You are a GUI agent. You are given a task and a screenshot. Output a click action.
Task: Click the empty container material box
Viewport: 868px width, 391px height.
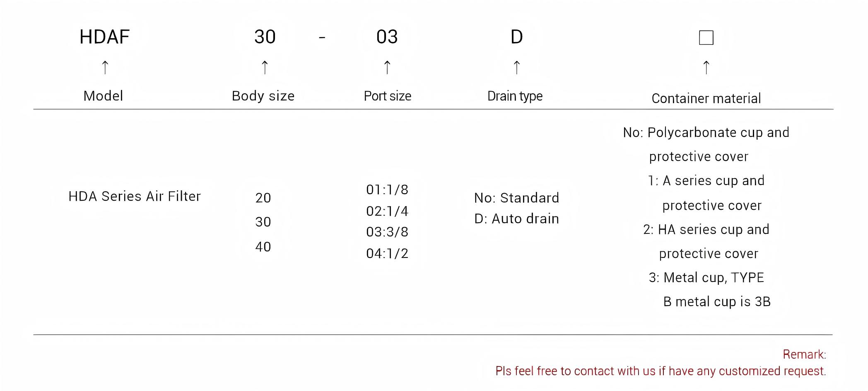pos(706,38)
